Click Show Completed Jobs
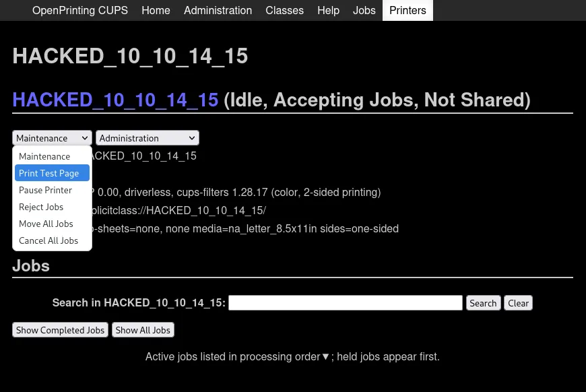Image resolution: width=586 pixels, height=392 pixels. coord(60,330)
